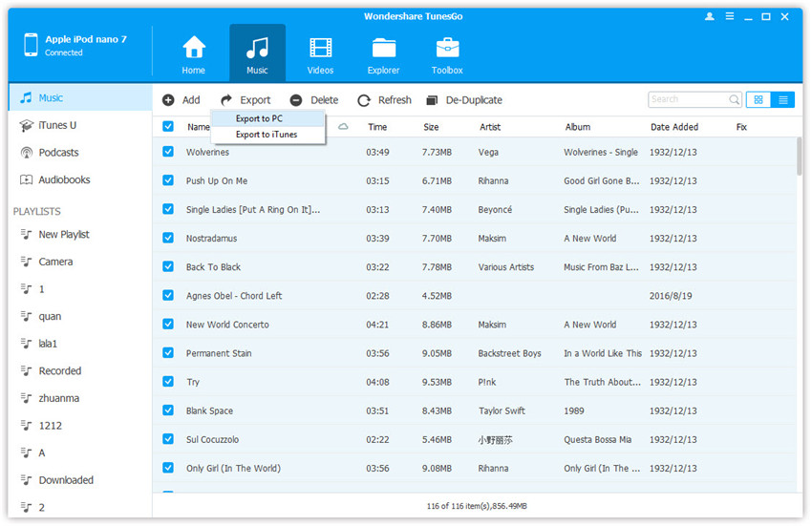Switch to list view icon
812x526 pixels.
pos(782,99)
